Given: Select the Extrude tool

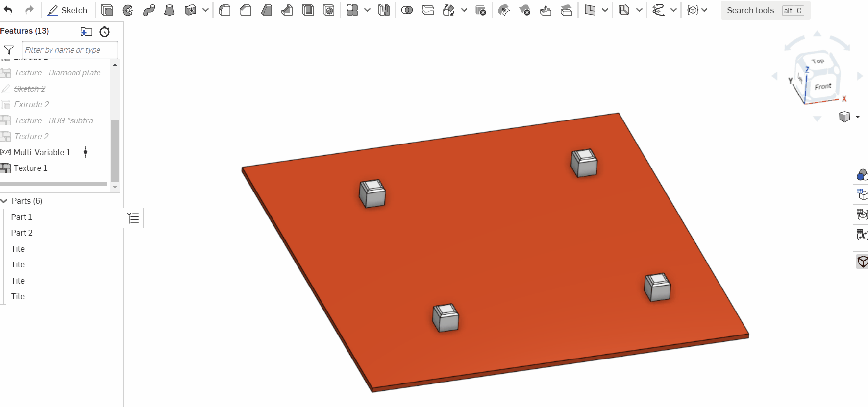Looking at the screenshot, I should pyautogui.click(x=107, y=10).
